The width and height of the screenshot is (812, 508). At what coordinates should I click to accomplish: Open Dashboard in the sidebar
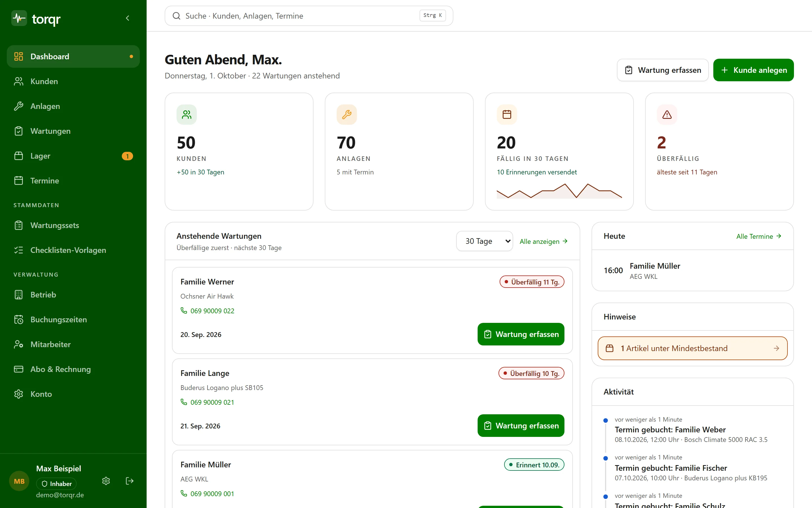coord(73,56)
